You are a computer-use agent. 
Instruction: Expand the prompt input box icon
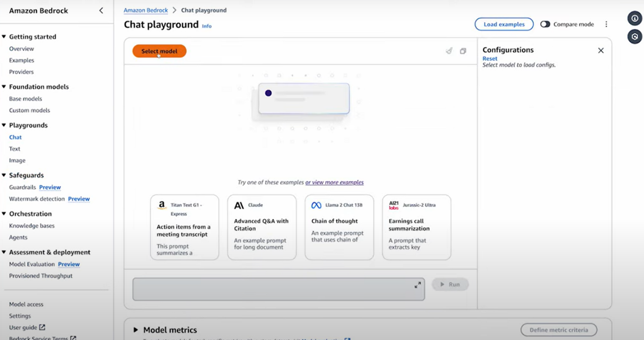pos(418,285)
